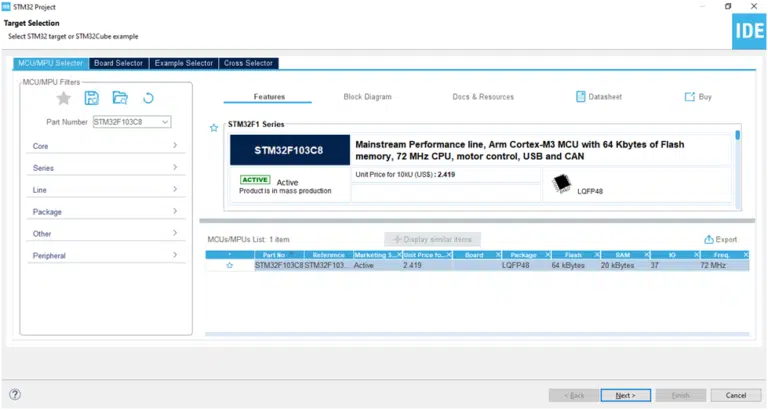The image size is (768, 410).
Task: Open the Example Selector tab
Action: click(184, 63)
